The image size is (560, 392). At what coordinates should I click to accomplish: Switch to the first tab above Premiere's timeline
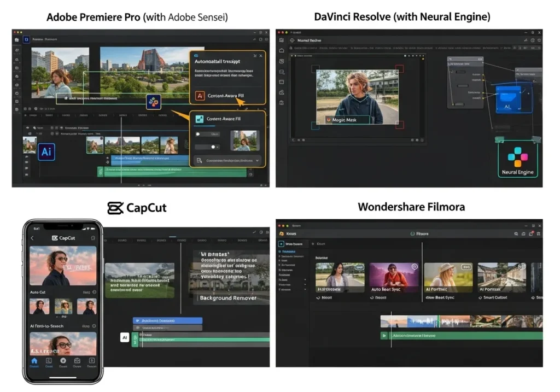[x=33, y=115]
